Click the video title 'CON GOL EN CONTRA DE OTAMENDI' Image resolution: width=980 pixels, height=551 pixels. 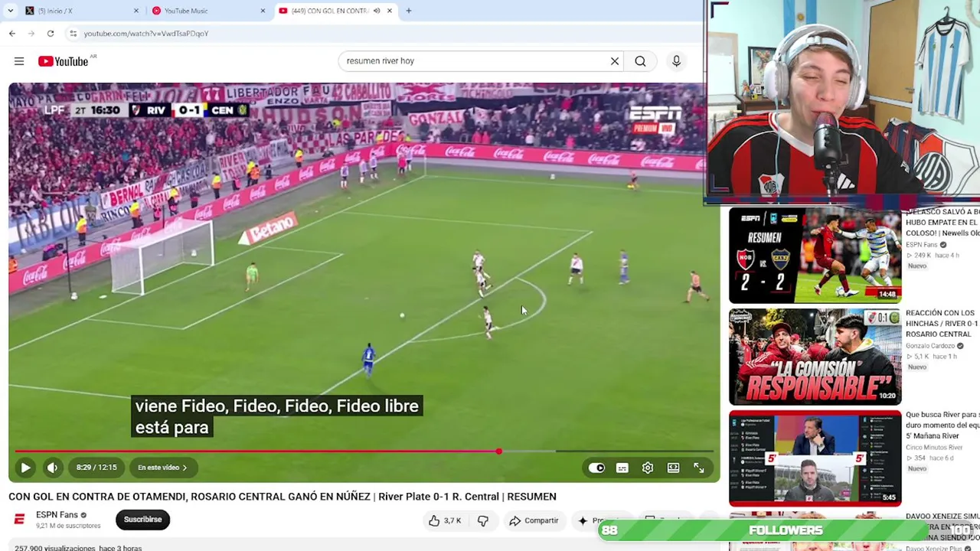283,497
